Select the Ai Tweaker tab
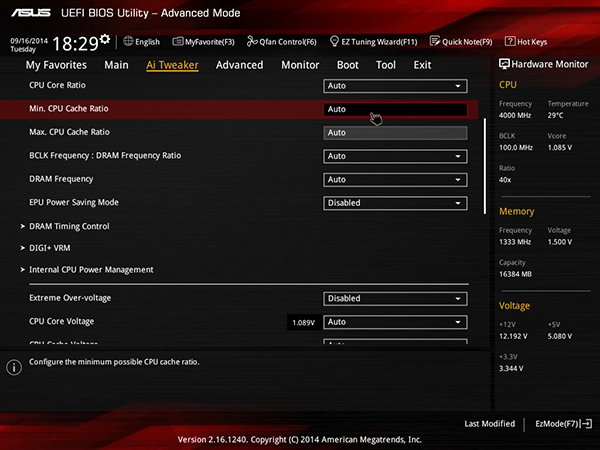Screen dimensions: 600x450 tap(172, 65)
